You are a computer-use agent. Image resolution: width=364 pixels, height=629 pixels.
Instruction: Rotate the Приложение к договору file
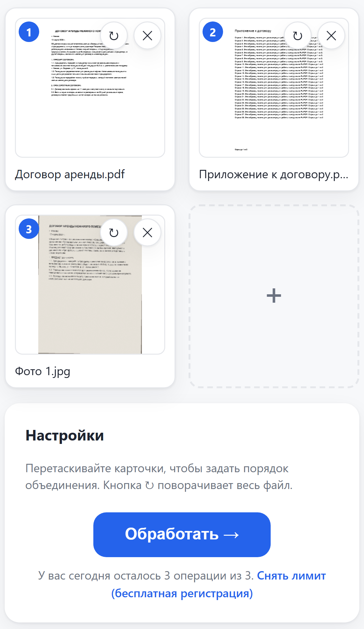pos(298,36)
